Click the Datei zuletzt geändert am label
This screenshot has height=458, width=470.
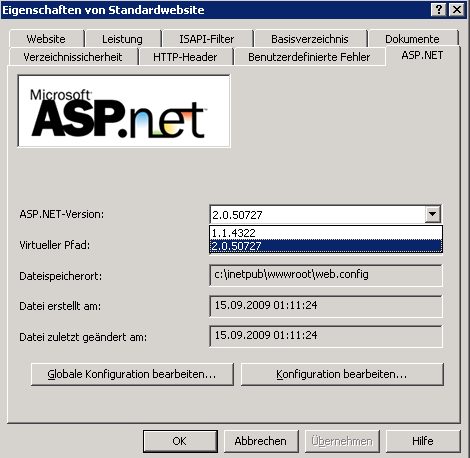pyautogui.click(x=83, y=337)
